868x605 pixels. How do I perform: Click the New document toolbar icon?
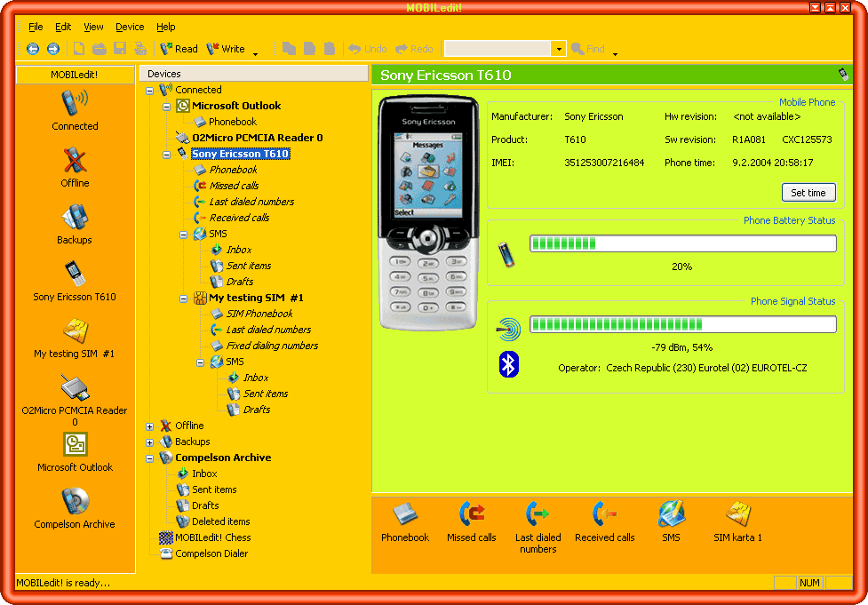tap(79, 49)
